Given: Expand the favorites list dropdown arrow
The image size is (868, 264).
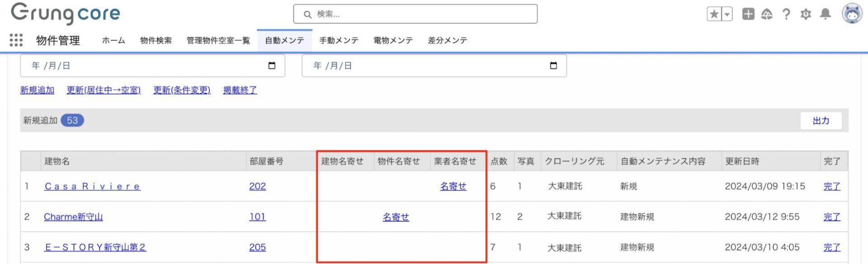Looking at the screenshot, I should 727,14.
